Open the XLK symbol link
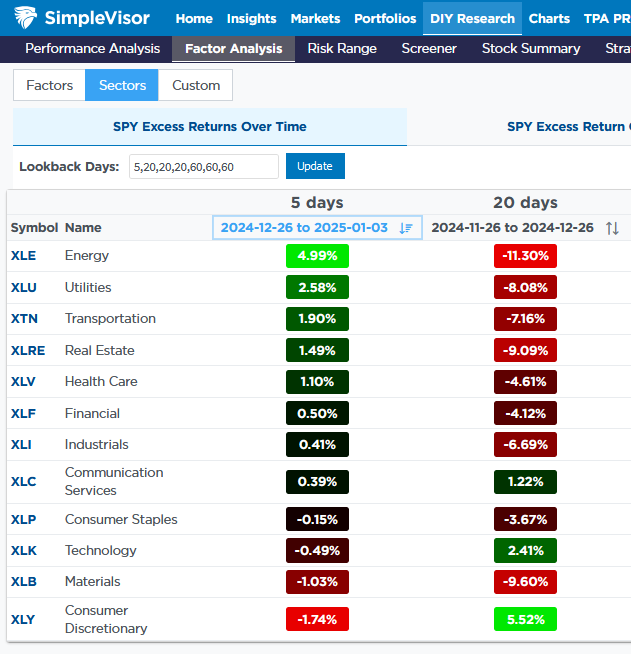The image size is (631, 654). coord(24,551)
